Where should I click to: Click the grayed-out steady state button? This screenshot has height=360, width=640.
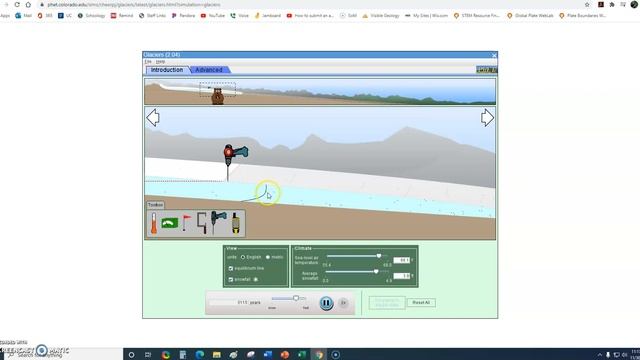click(387, 302)
